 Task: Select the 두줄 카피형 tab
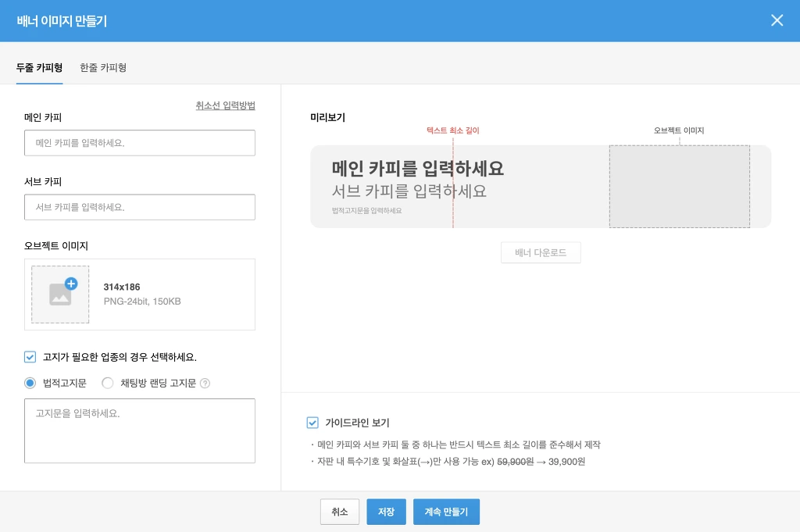click(39, 68)
